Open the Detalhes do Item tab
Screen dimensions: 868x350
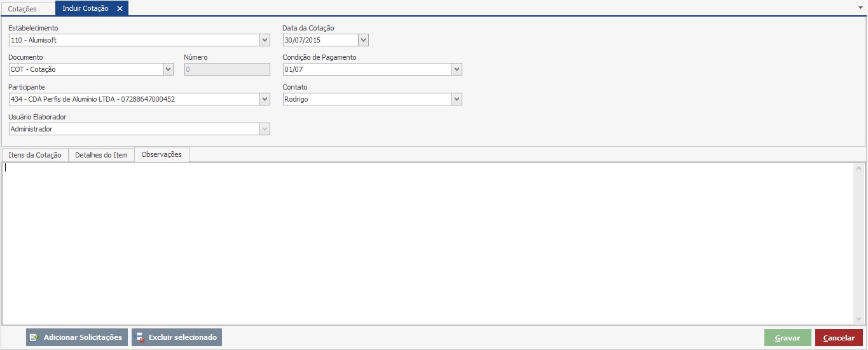click(101, 155)
